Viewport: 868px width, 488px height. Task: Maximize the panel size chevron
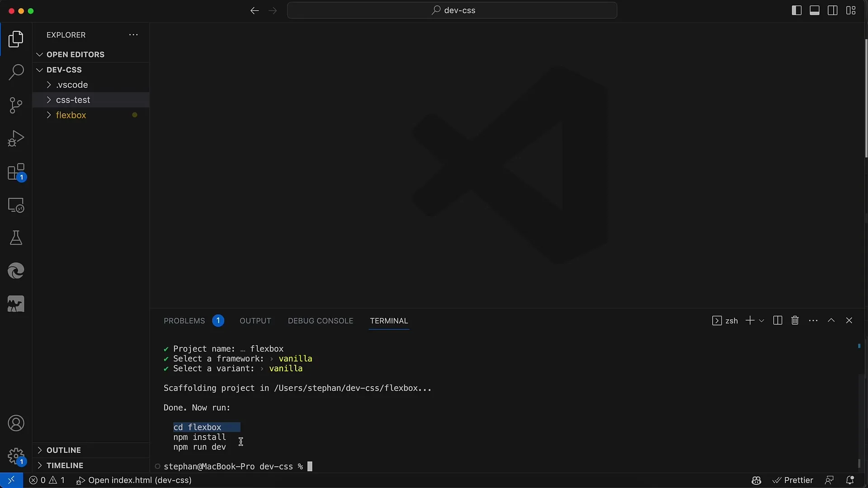pos(831,320)
